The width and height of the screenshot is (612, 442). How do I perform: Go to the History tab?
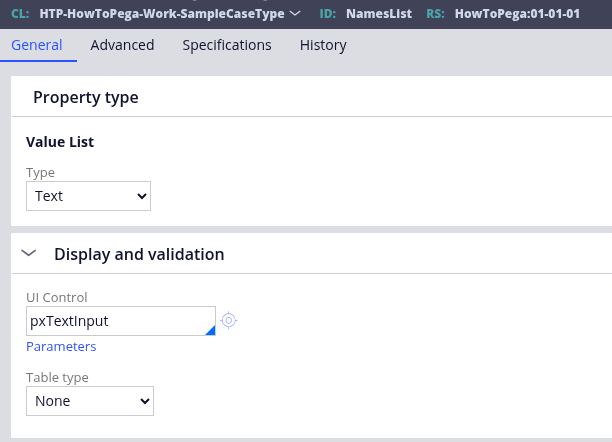tap(323, 45)
